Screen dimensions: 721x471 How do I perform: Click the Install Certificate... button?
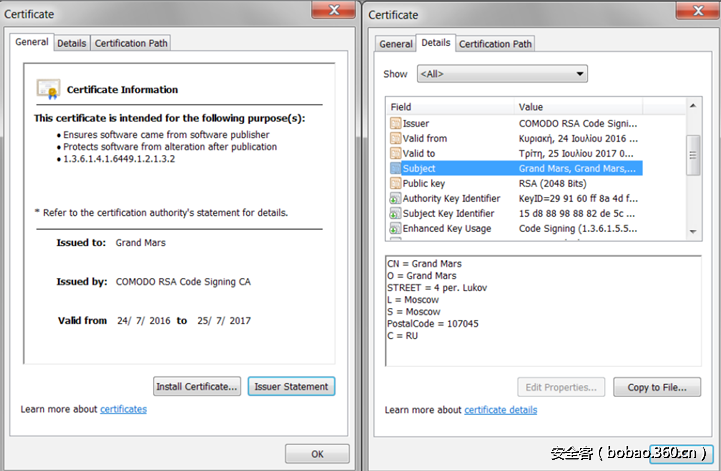(197, 386)
